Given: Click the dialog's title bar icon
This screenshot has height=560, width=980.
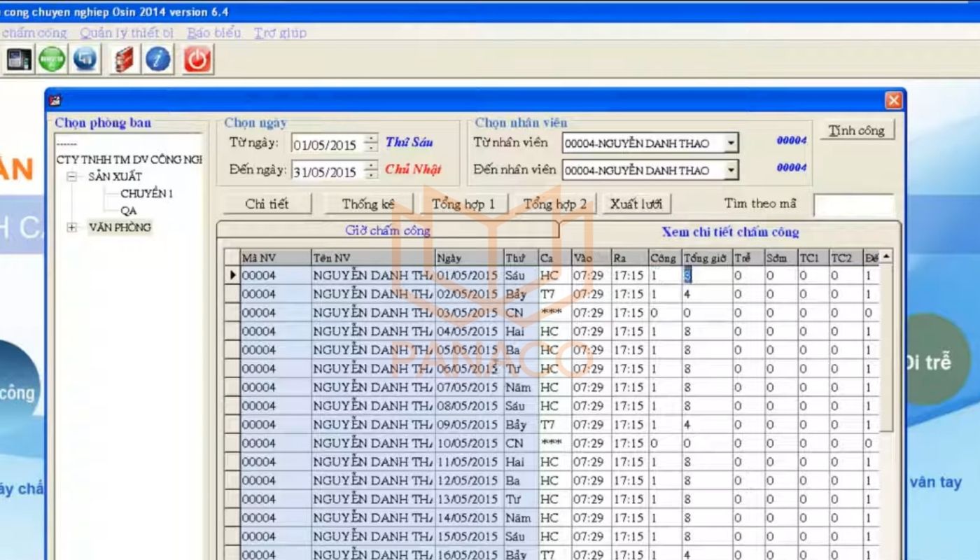Looking at the screenshot, I should (x=55, y=101).
